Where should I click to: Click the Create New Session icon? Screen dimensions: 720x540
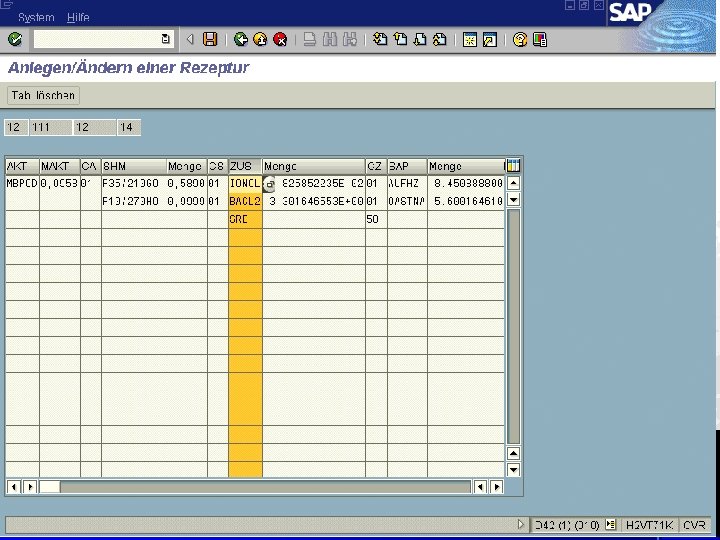coord(470,39)
